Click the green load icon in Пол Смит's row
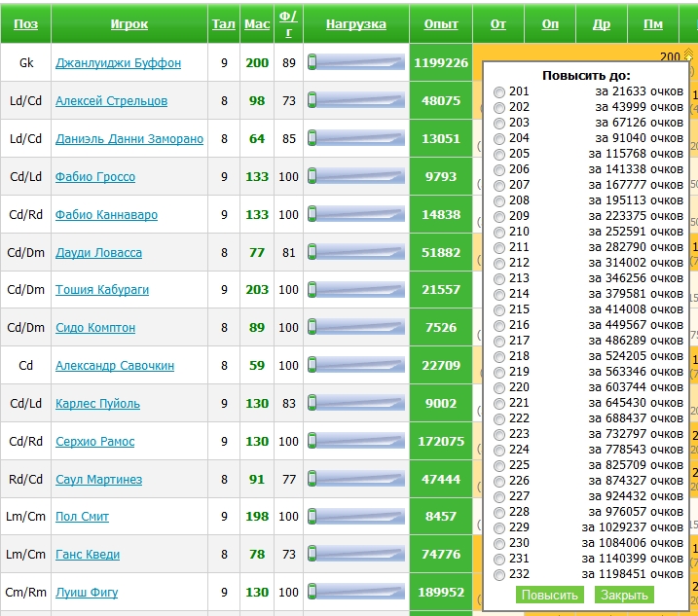 pyautogui.click(x=312, y=517)
